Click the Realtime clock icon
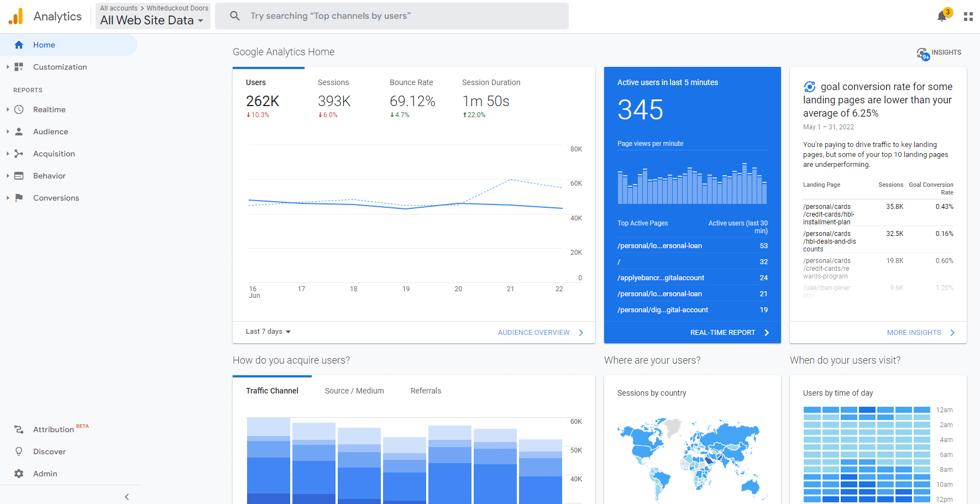 pyautogui.click(x=19, y=109)
